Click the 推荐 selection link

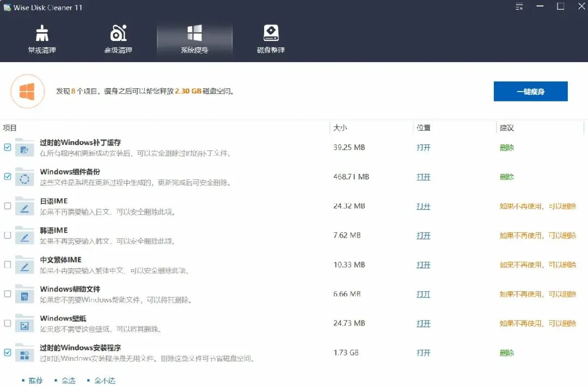click(x=35, y=380)
